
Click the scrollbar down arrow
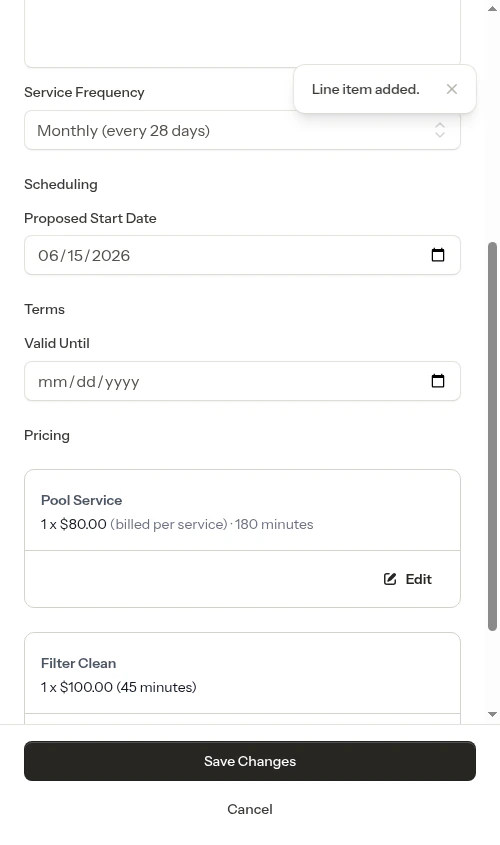492,715
